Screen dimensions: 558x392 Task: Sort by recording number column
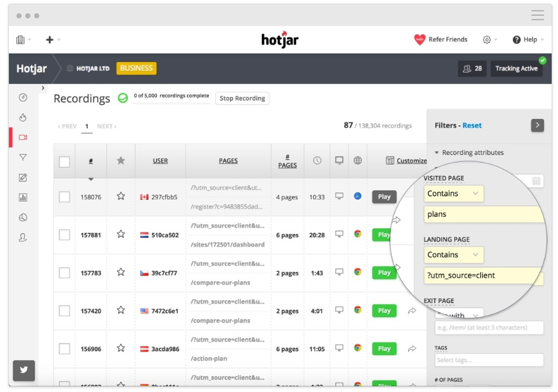(x=90, y=161)
